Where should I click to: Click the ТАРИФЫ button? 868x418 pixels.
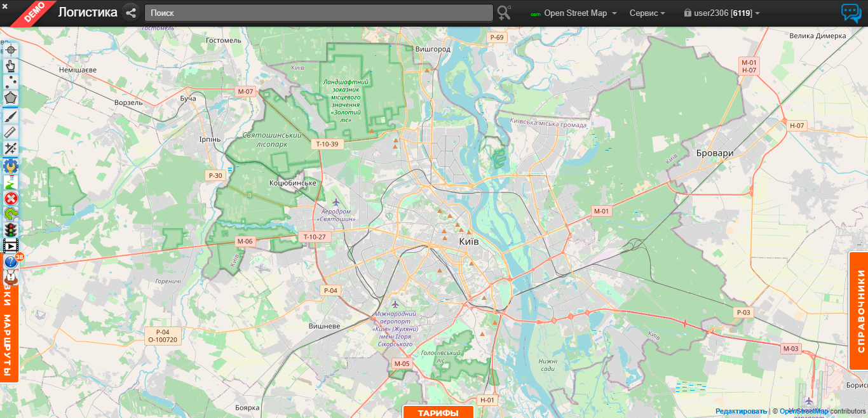click(438, 412)
